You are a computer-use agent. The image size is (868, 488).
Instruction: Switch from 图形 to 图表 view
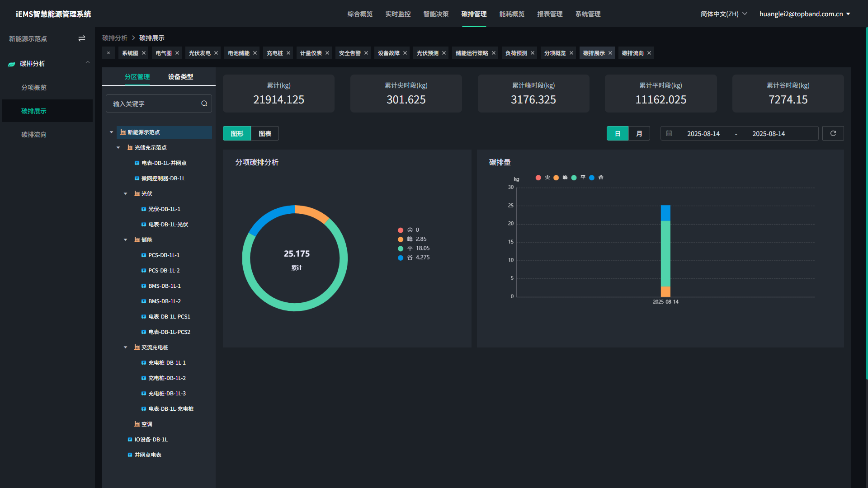[265, 133]
